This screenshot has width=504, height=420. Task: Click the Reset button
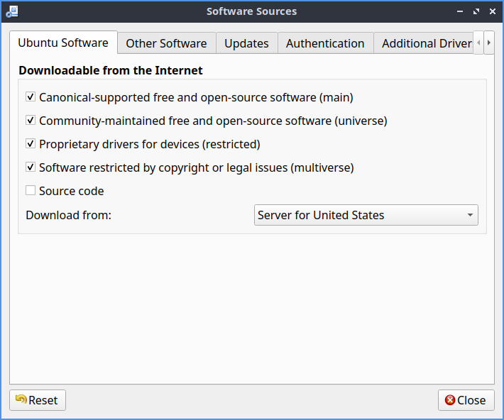pos(38,400)
